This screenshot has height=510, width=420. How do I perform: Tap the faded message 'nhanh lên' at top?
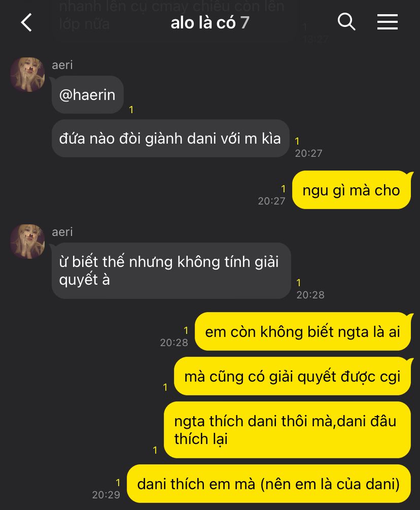tap(172, 16)
